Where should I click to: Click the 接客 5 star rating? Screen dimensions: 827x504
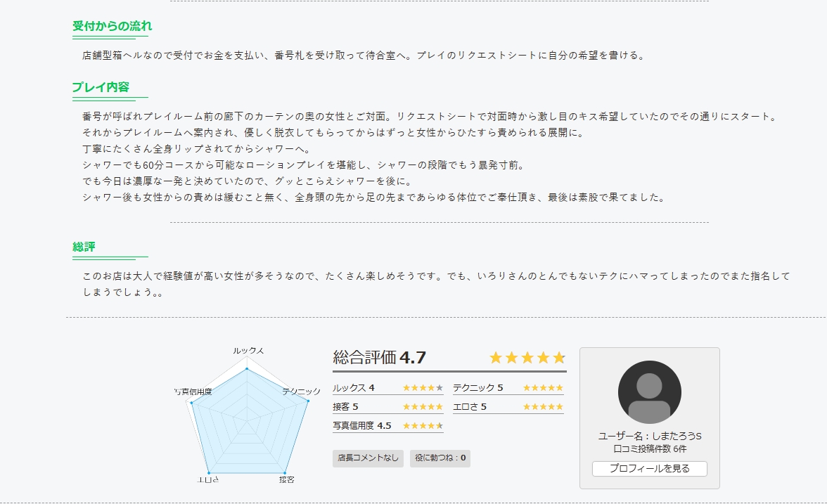coord(423,407)
